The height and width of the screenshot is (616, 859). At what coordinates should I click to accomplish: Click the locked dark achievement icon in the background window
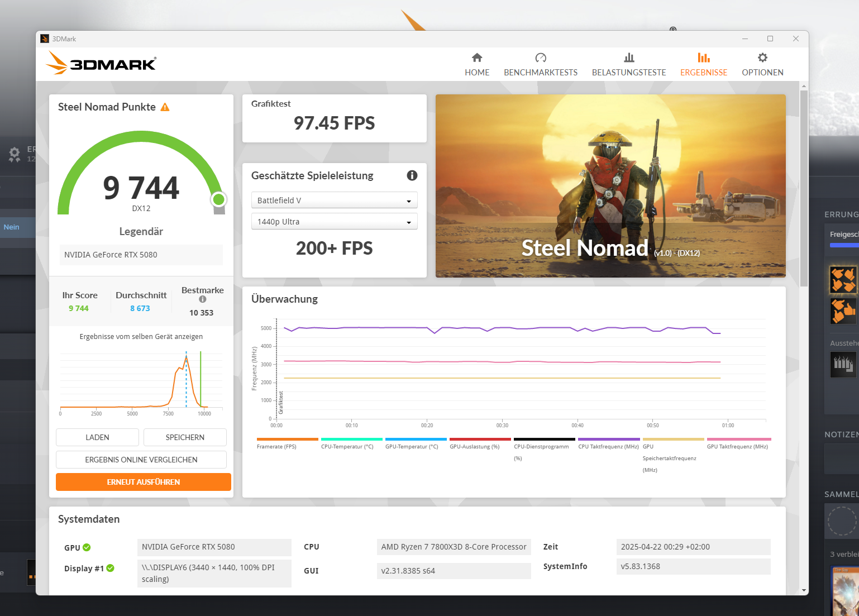(843, 365)
